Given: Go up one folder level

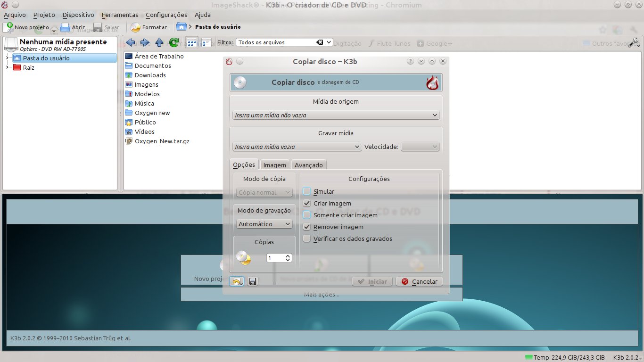Looking at the screenshot, I should 159,42.
